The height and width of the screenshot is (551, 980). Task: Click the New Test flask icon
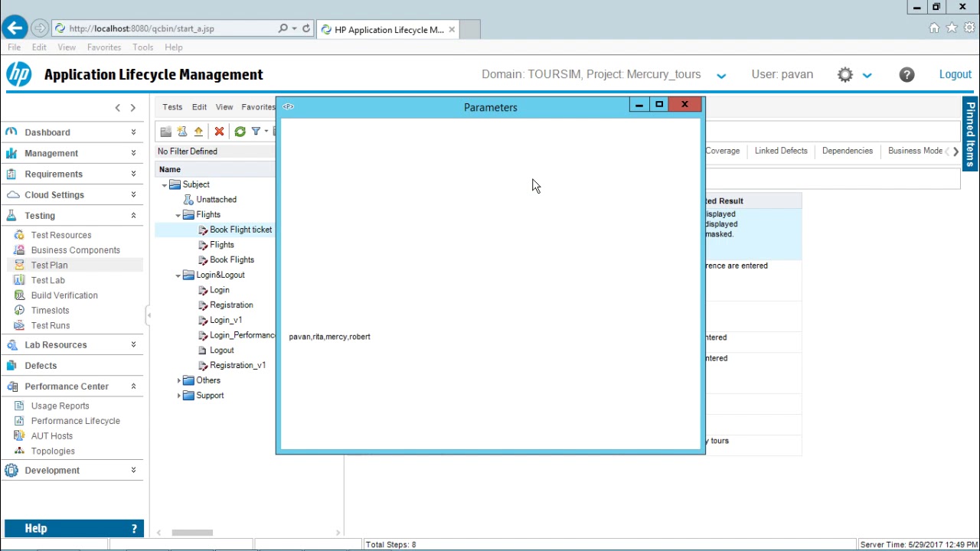pyautogui.click(x=182, y=132)
